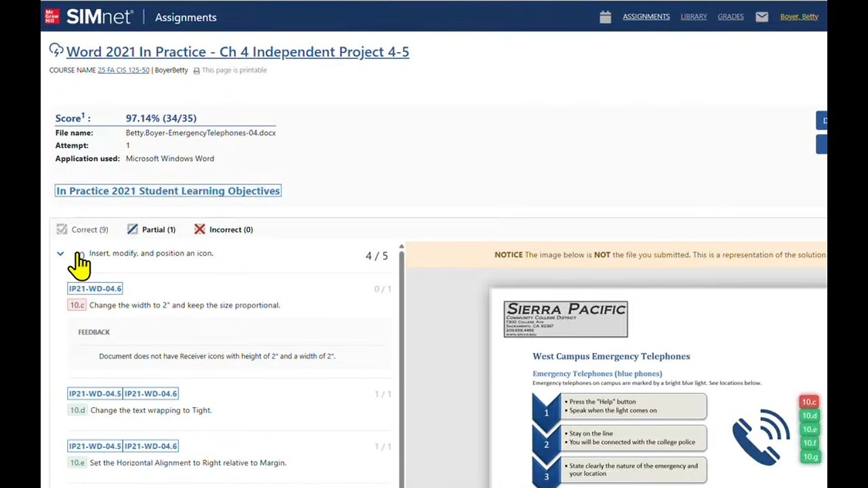This screenshot has width=868, height=488.
Task: Click the SIMnet logo
Action: 100,17
